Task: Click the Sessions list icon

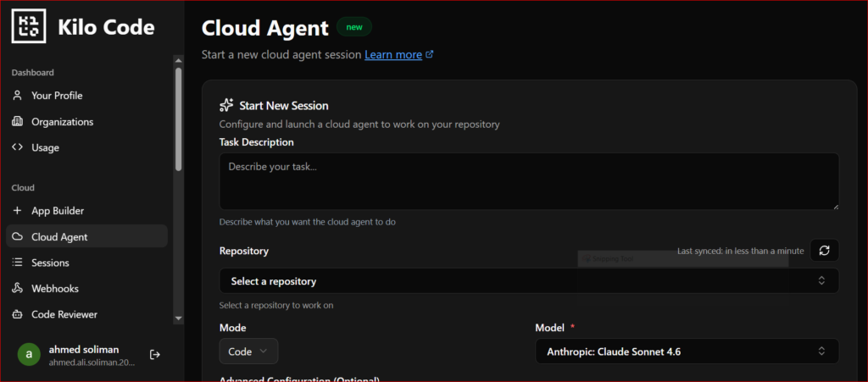Action: [17, 263]
